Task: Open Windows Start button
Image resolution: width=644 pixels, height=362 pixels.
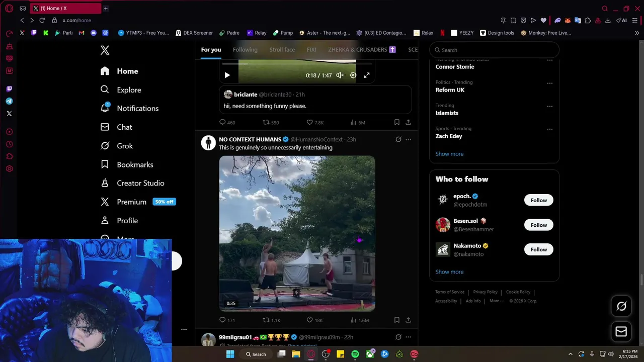Action: [x=230, y=354]
